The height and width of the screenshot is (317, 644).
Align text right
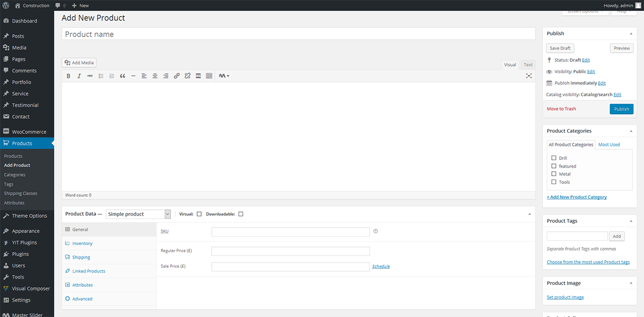click(x=166, y=76)
